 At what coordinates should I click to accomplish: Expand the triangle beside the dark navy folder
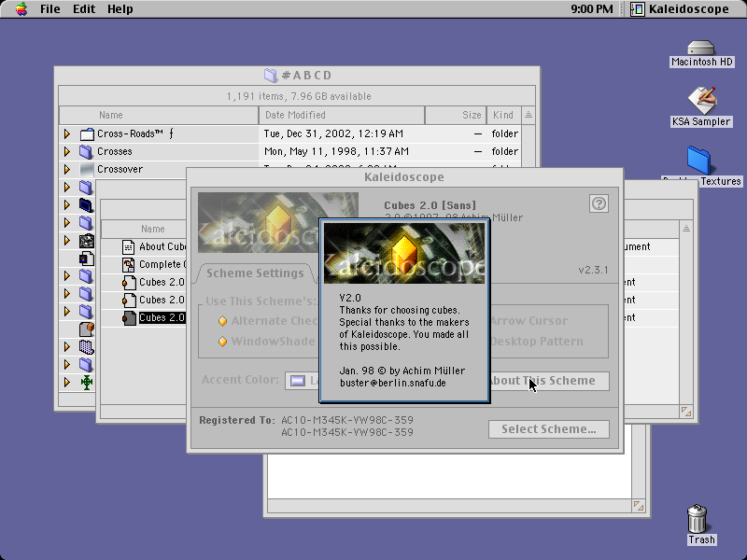[x=67, y=204]
